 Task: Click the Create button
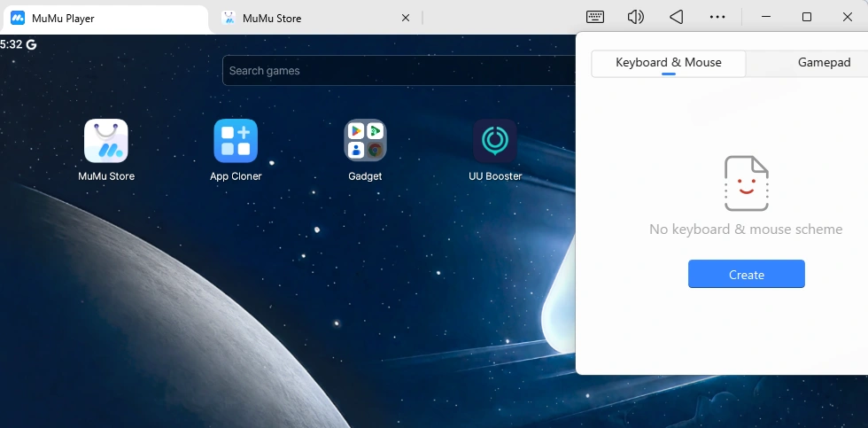(x=746, y=274)
